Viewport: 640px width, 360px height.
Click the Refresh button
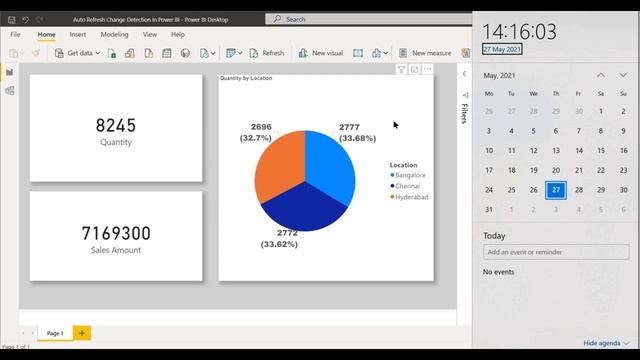267,53
